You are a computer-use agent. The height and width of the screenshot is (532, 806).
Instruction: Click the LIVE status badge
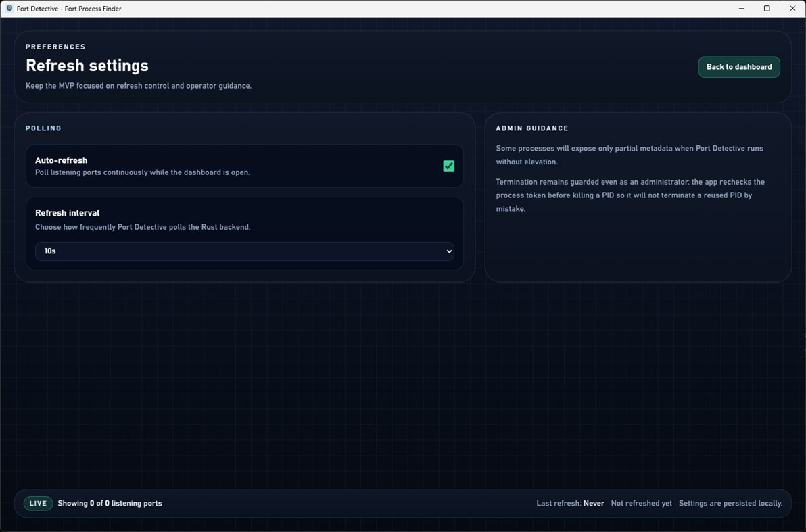38,503
